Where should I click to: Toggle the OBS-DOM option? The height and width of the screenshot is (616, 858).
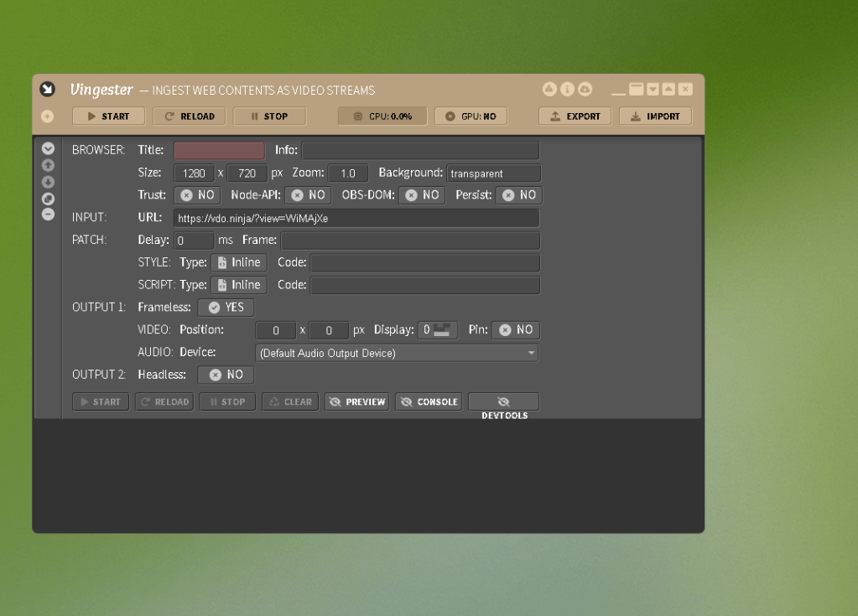tap(422, 195)
